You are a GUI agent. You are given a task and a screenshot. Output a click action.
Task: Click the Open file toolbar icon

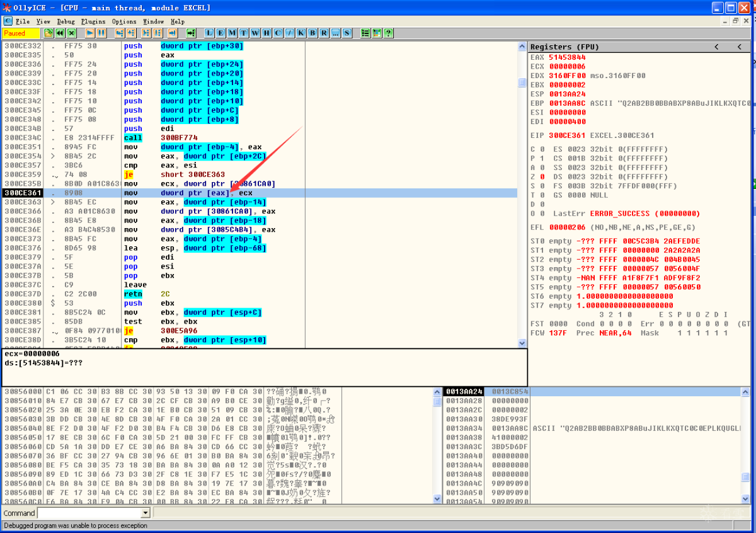coord(49,33)
